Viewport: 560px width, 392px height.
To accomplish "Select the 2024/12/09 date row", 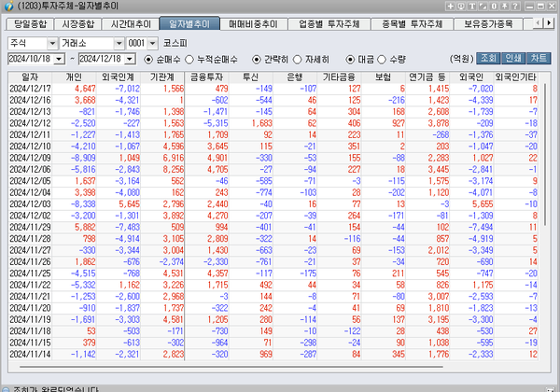I will [273, 158].
